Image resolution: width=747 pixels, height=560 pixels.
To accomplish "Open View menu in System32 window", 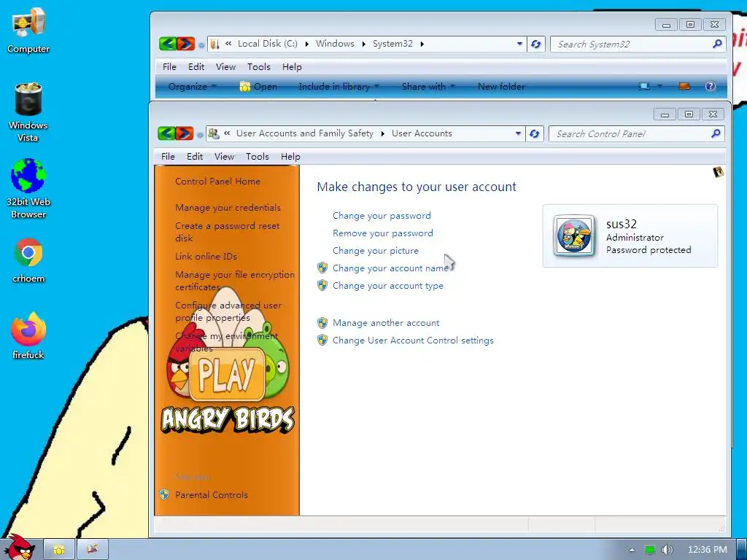I will 225,67.
